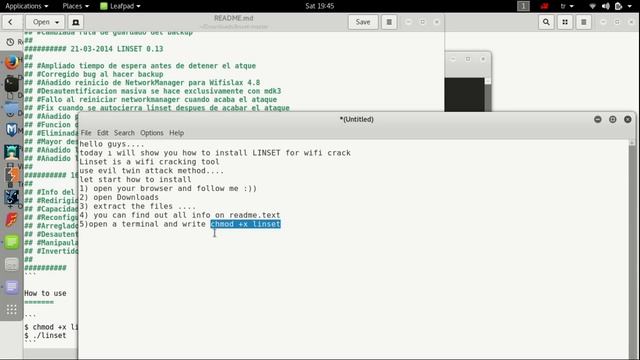This screenshot has height=360, width=640.
Task: Click the search icon in file manager
Action: [546, 22]
